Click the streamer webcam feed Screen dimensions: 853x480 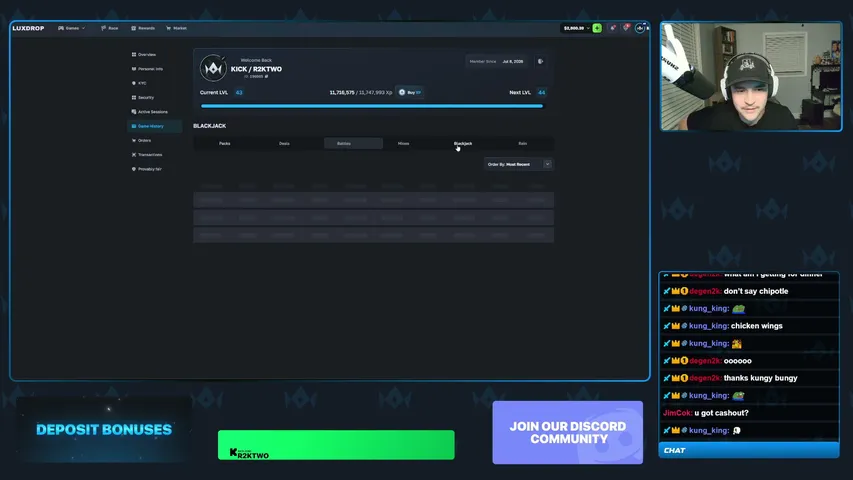tap(751, 76)
